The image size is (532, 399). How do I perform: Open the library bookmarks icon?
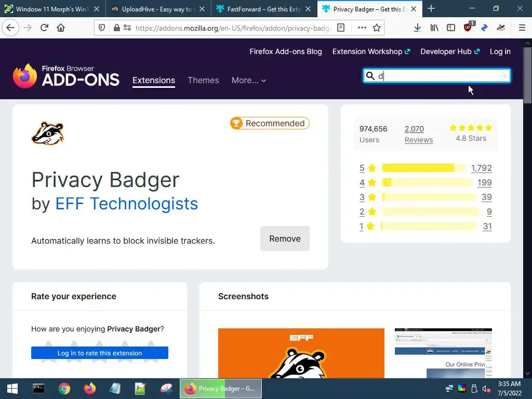pos(434,28)
